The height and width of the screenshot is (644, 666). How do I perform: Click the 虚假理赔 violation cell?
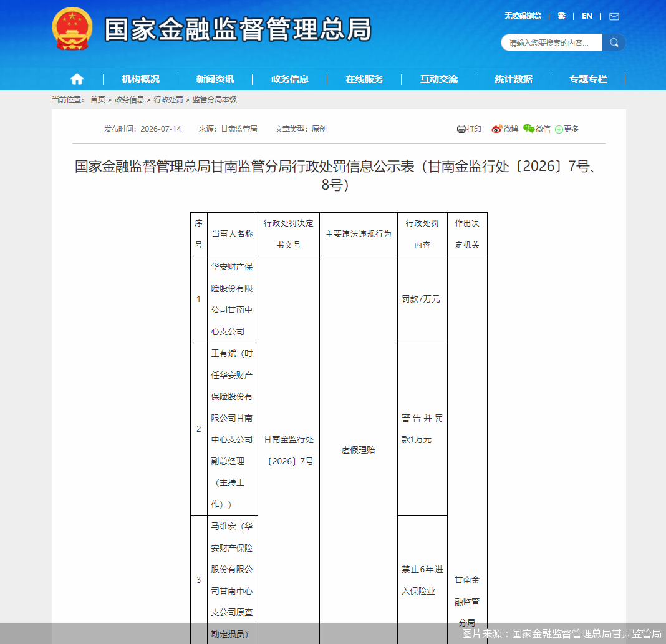click(358, 450)
